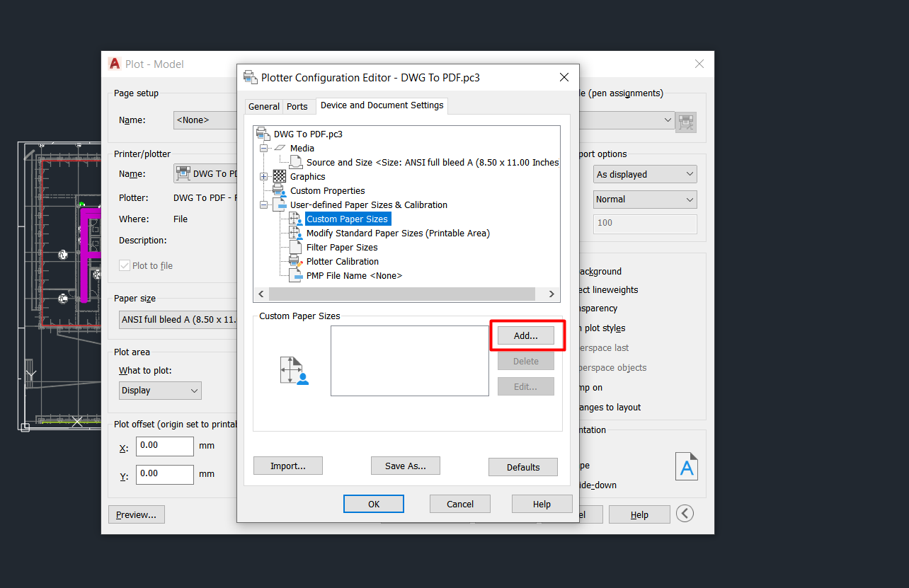
Task: Open the As displayed shade plot dropdown
Action: tap(645, 174)
